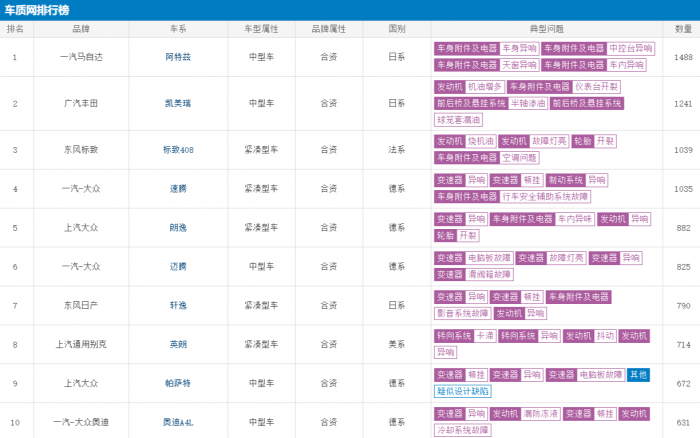700x438 pixels.
Task: Select the 车内异味 issue tag
Action: click(x=575, y=219)
